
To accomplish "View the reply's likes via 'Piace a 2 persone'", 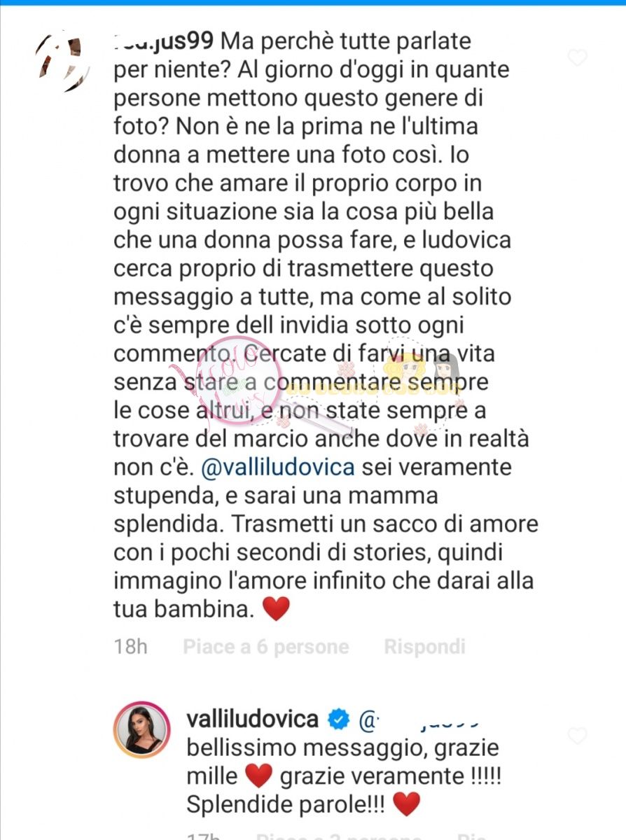I will coord(339,836).
